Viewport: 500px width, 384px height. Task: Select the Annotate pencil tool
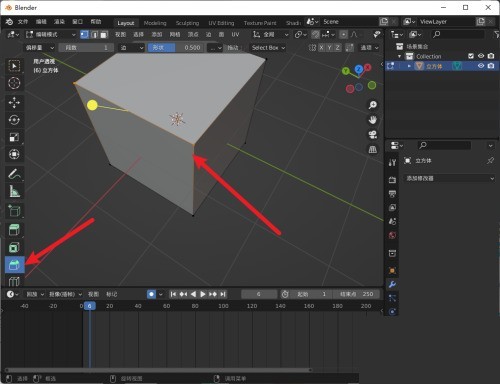point(14,174)
